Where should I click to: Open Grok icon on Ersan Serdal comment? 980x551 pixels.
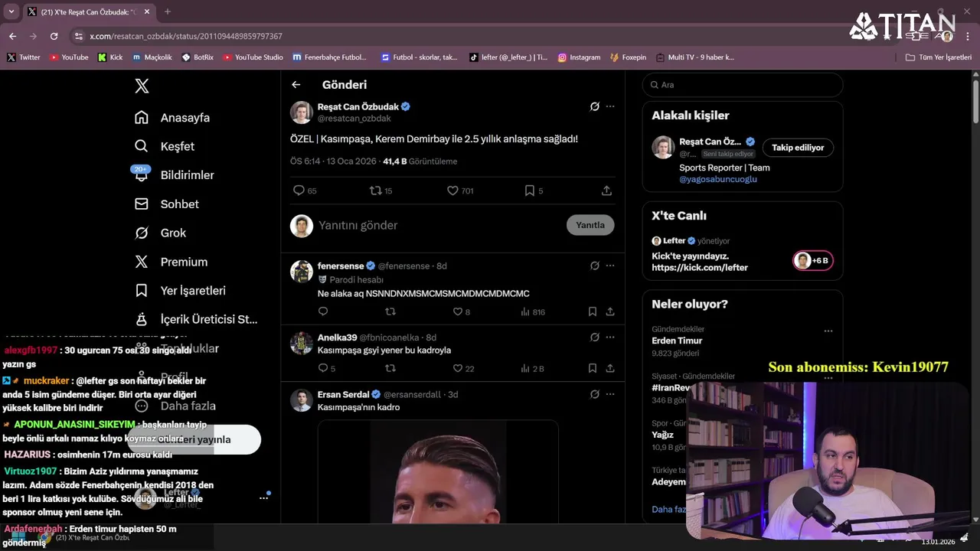594,394
